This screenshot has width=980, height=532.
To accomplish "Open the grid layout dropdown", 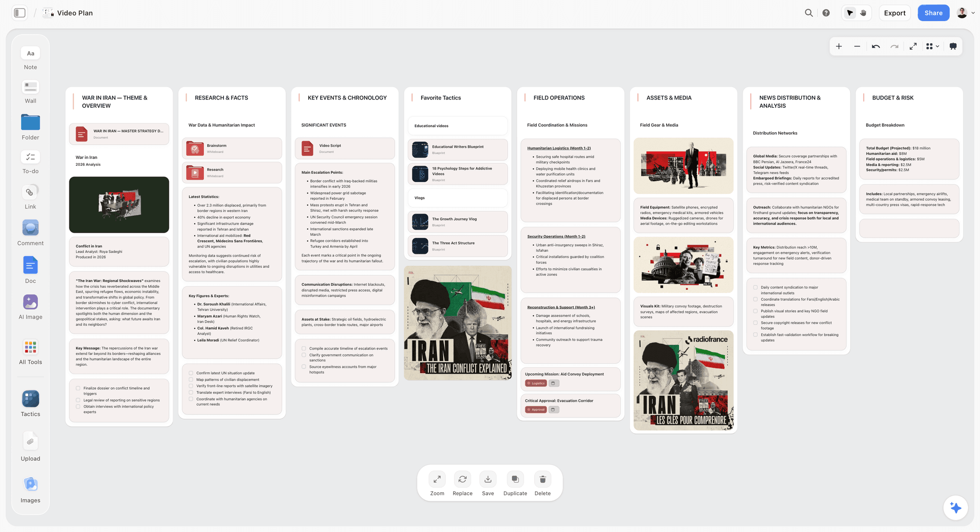I will click(x=932, y=46).
